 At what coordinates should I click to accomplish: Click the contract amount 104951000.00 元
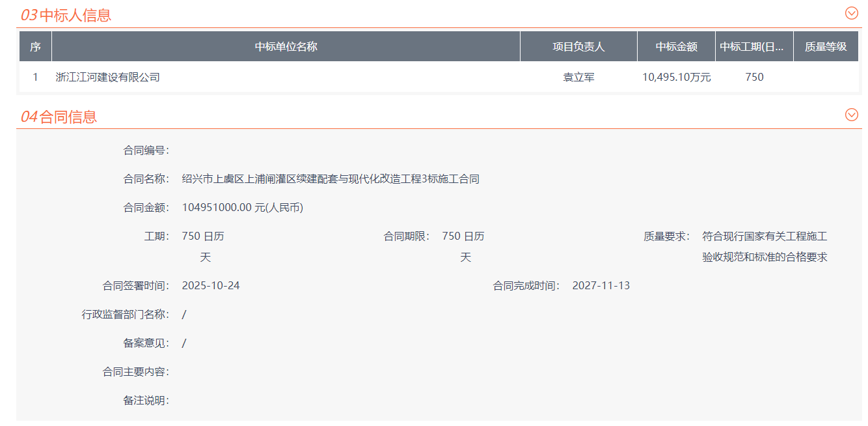[243, 208]
